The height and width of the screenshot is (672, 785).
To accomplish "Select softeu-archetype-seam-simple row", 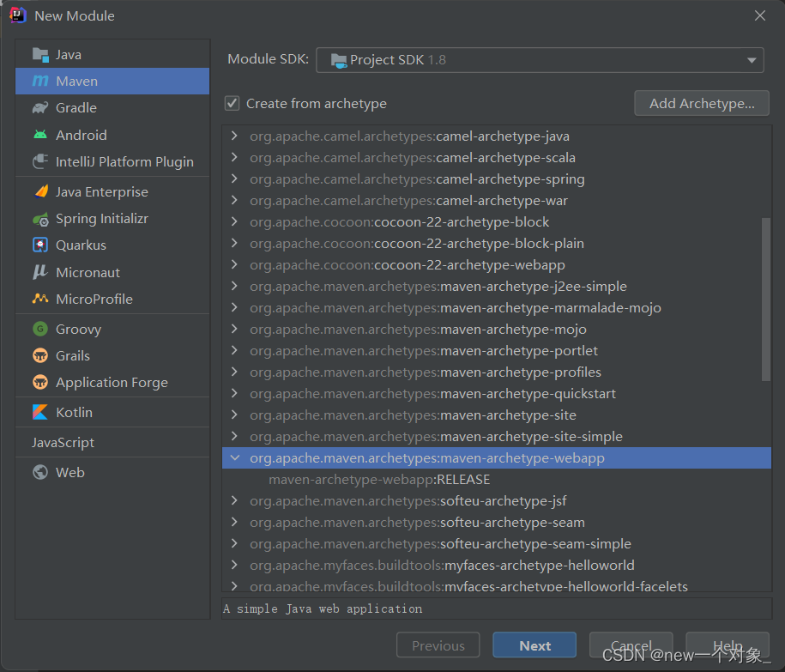I will [x=497, y=544].
